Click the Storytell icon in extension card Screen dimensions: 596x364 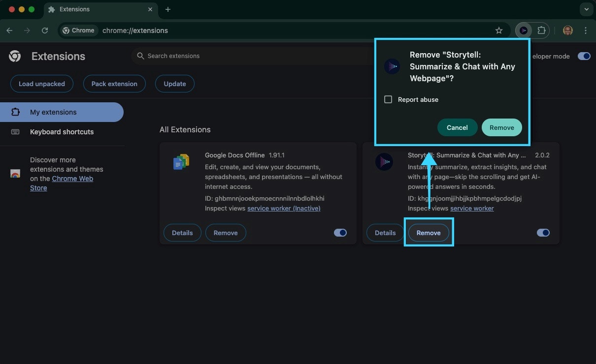coord(384,162)
